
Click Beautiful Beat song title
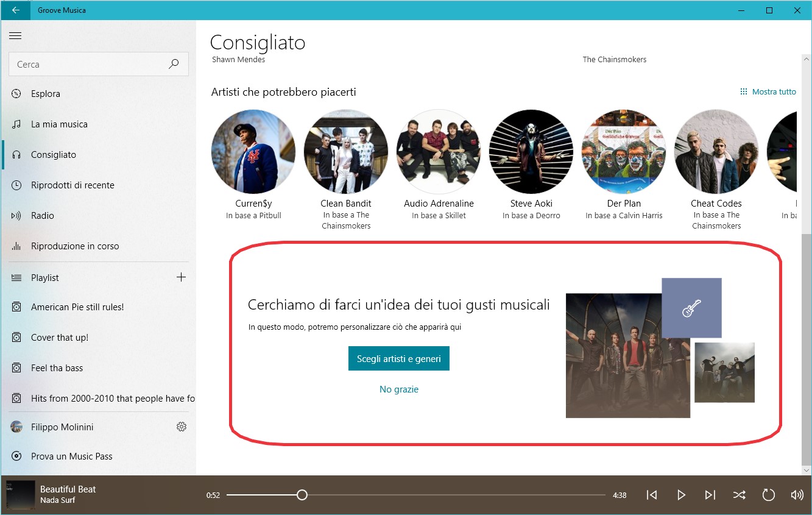click(x=68, y=489)
